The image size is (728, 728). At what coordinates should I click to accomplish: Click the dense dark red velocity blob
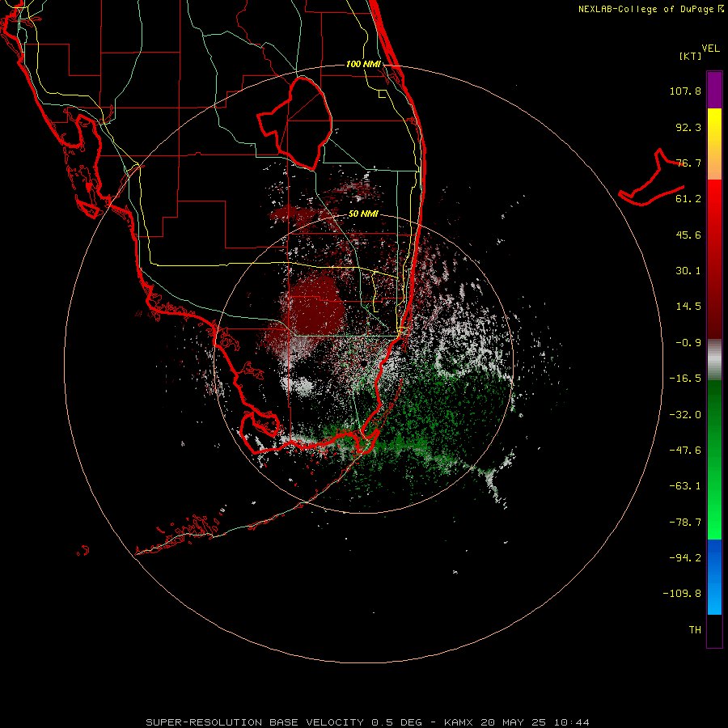(x=318, y=304)
